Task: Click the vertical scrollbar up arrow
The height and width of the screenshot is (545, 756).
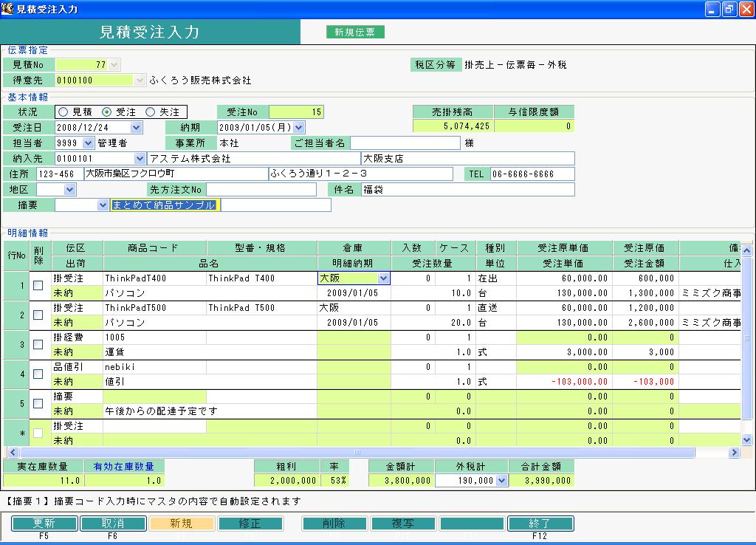Action: (746, 250)
